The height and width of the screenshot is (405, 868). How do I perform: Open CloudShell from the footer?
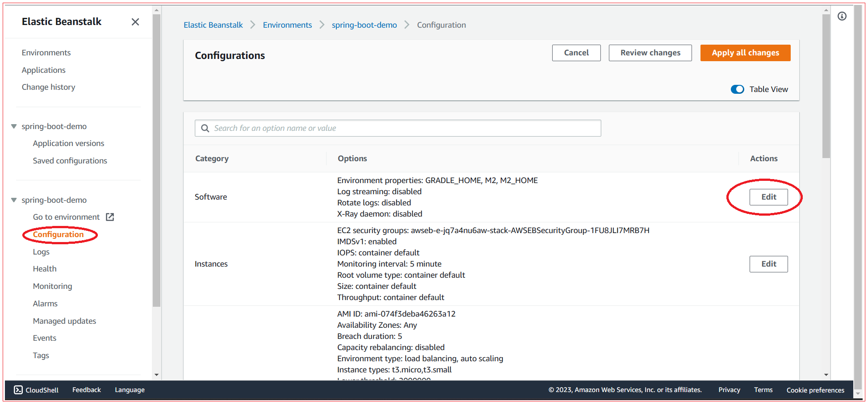pyautogui.click(x=36, y=390)
